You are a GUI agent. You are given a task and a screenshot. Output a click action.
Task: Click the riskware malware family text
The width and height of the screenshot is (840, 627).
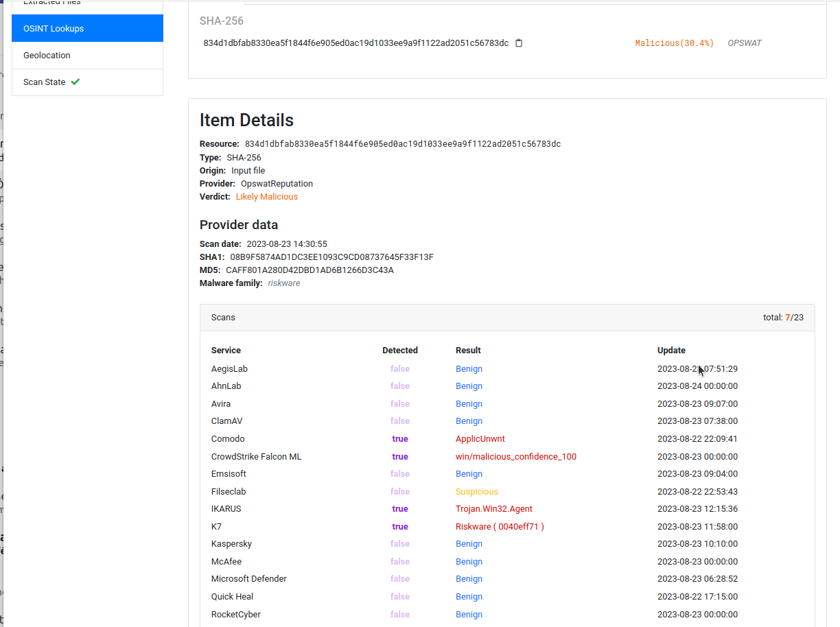pos(284,283)
